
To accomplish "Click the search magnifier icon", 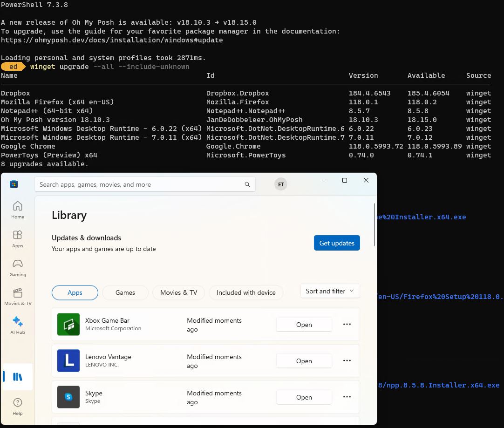I will (247, 184).
